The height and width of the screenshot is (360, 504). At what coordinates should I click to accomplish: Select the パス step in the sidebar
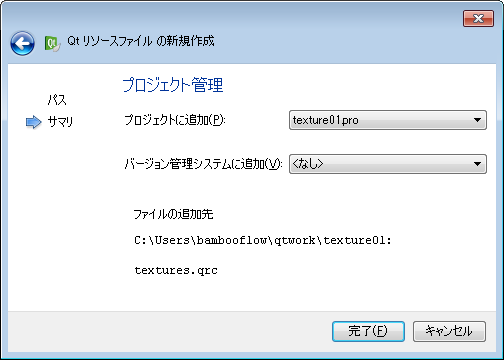57,99
